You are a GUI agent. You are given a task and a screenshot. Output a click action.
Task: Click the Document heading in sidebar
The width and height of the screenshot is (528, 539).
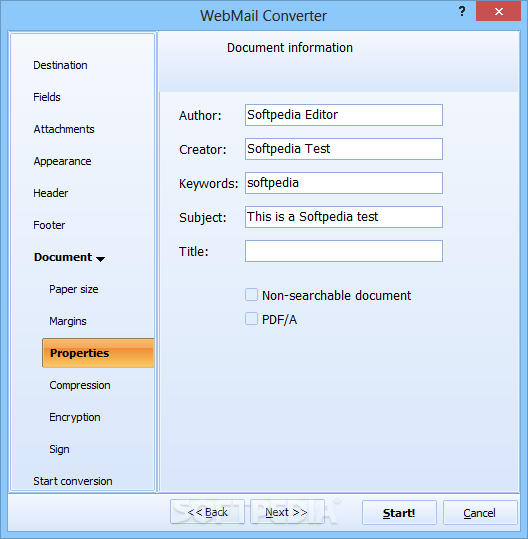pos(63,257)
